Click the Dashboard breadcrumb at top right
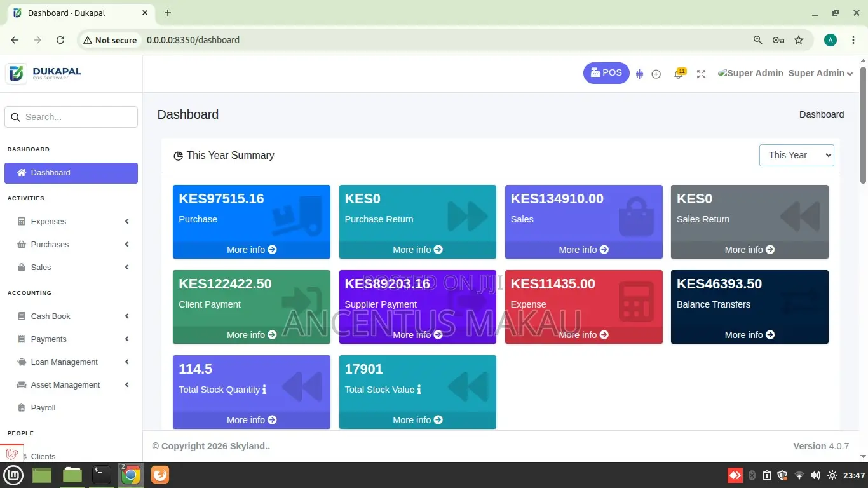The height and width of the screenshot is (488, 868). tap(822, 114)
